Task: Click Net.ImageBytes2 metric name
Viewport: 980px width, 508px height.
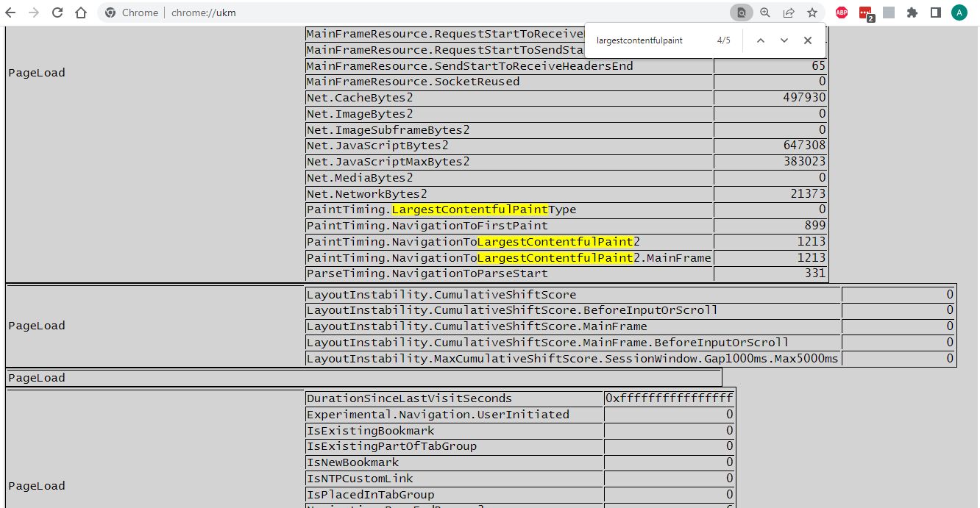Action: click(360, 114)
